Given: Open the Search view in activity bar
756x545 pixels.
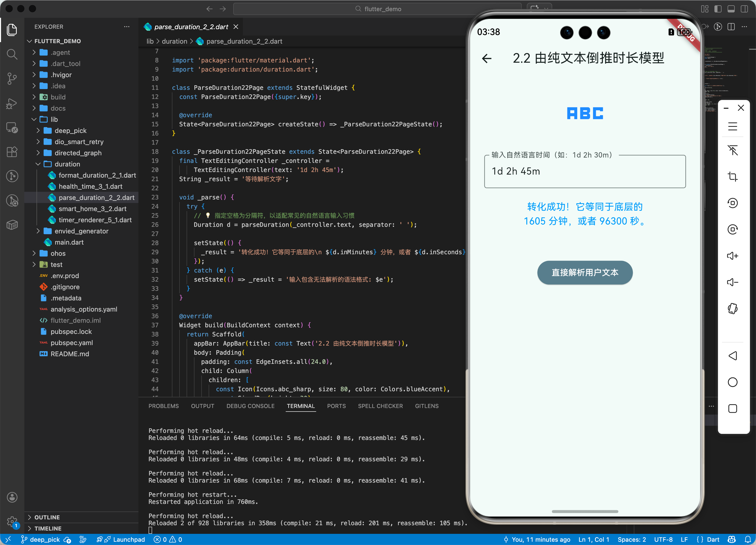Looking at the screenshot, I should (x=12, y=54).
